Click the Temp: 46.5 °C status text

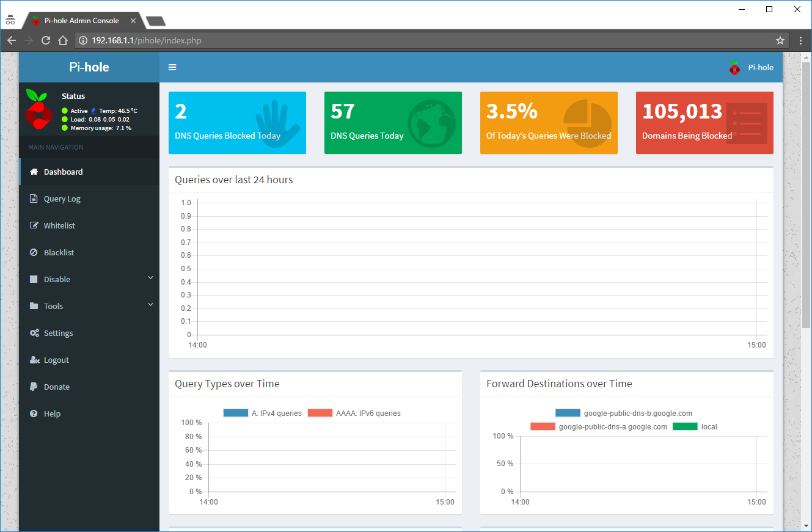119,111
